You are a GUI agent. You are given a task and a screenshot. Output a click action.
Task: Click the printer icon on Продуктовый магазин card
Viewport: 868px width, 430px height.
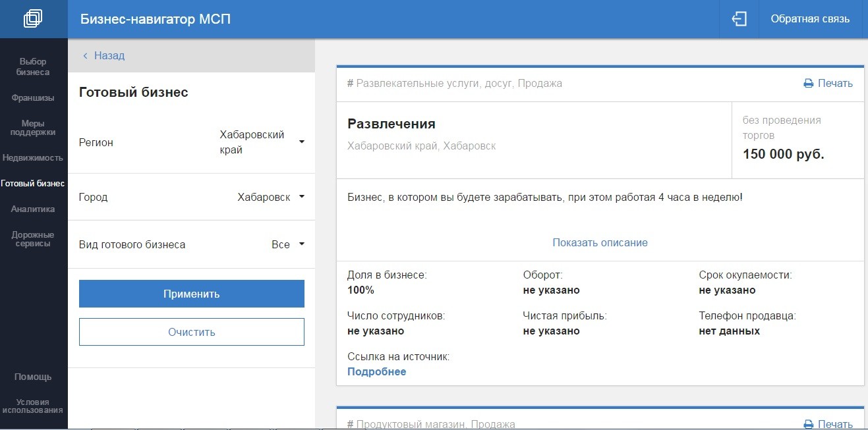(808, 425)
